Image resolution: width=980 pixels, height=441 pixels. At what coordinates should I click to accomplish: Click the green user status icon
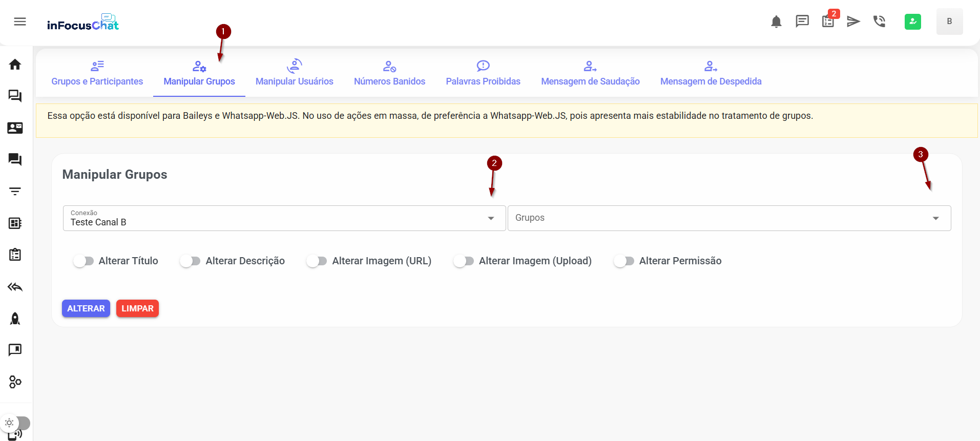pyautogui.click(x=912, y=22)
